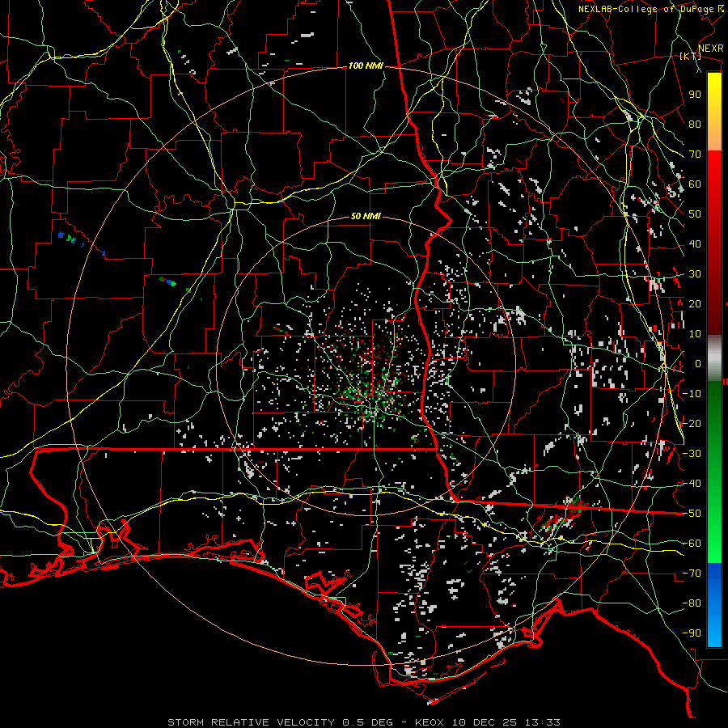Click the 50 NMI range ring label
The image size is (728, 728).
pos(366,216)
